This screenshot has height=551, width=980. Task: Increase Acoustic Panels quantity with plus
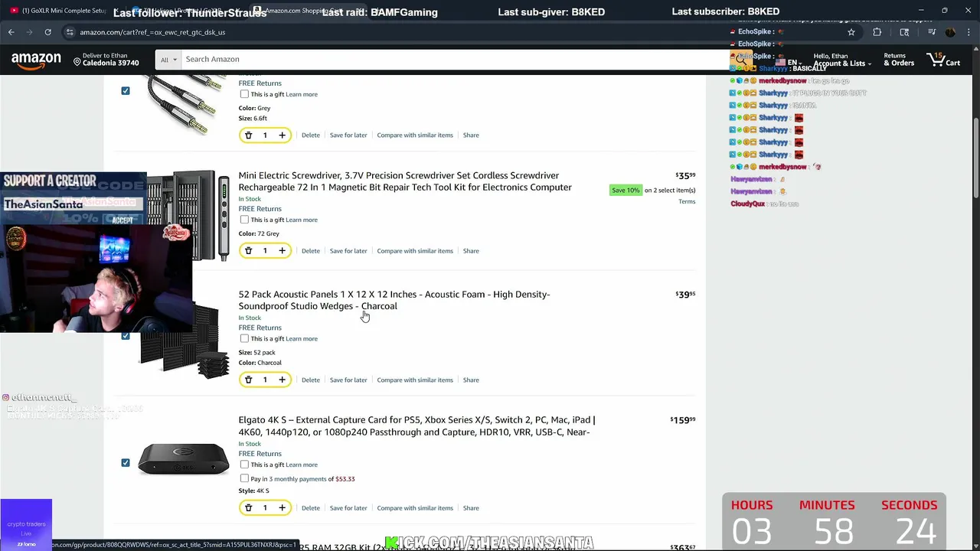pyautogui.click(x=282, y=380)
